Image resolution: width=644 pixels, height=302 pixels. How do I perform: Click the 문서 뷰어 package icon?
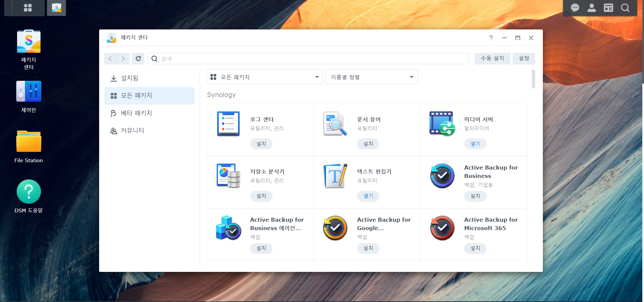tap(335, 124)
